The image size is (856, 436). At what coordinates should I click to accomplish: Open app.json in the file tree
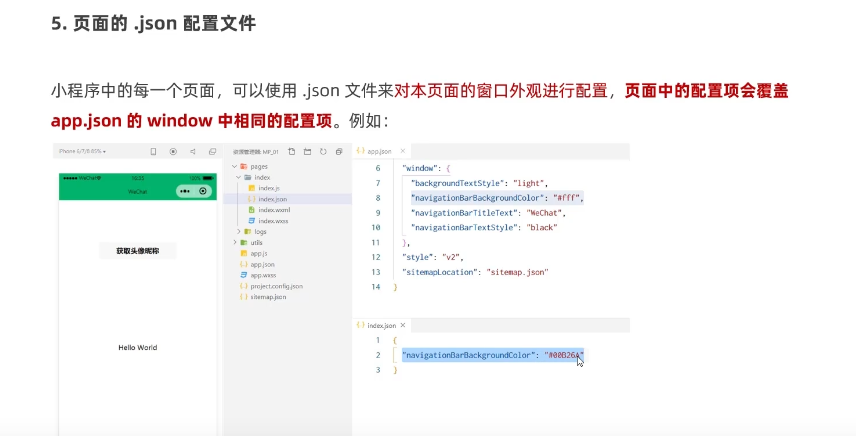pyautogui.click(x=263, y=265)
